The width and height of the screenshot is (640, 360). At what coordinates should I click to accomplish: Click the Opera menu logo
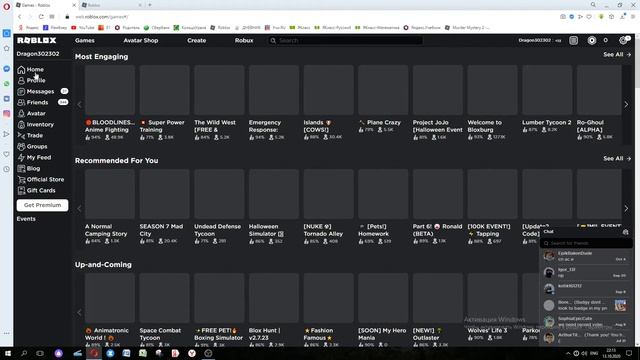point(6,7)
